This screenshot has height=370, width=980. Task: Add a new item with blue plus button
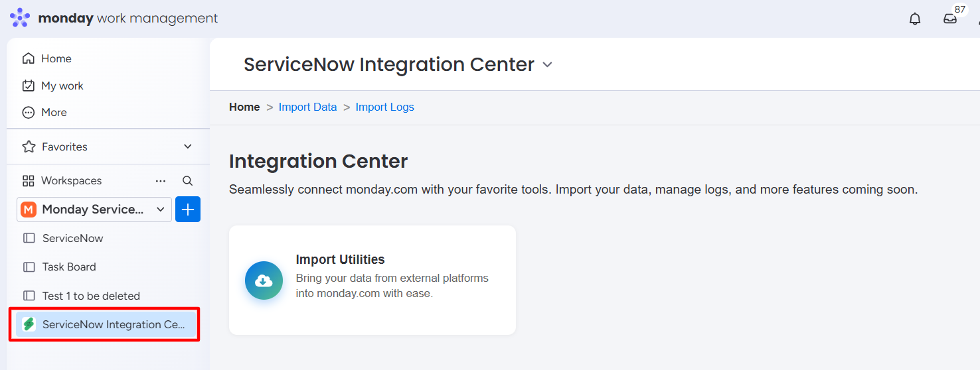pyautogui.click(x=188, y=210)
